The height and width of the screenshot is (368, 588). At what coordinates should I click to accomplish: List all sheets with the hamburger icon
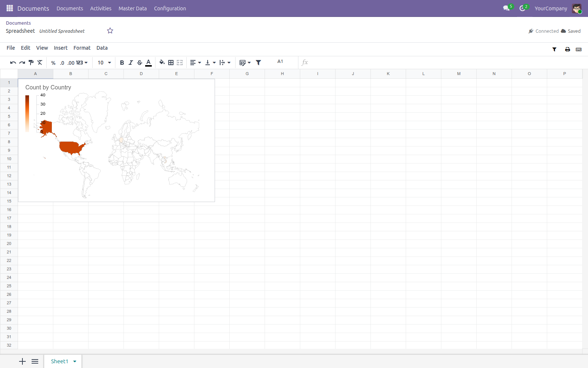(x=35, y=361)
